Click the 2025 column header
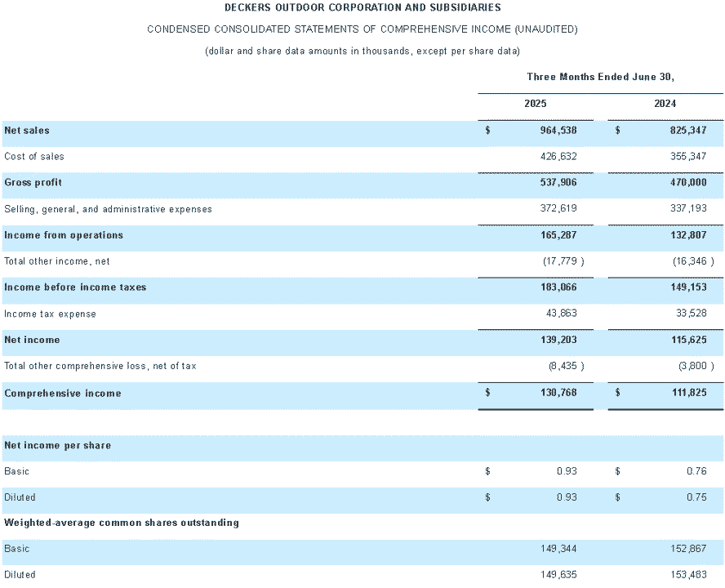The height and width of the screenshot is (588, 725). point(535,104)
